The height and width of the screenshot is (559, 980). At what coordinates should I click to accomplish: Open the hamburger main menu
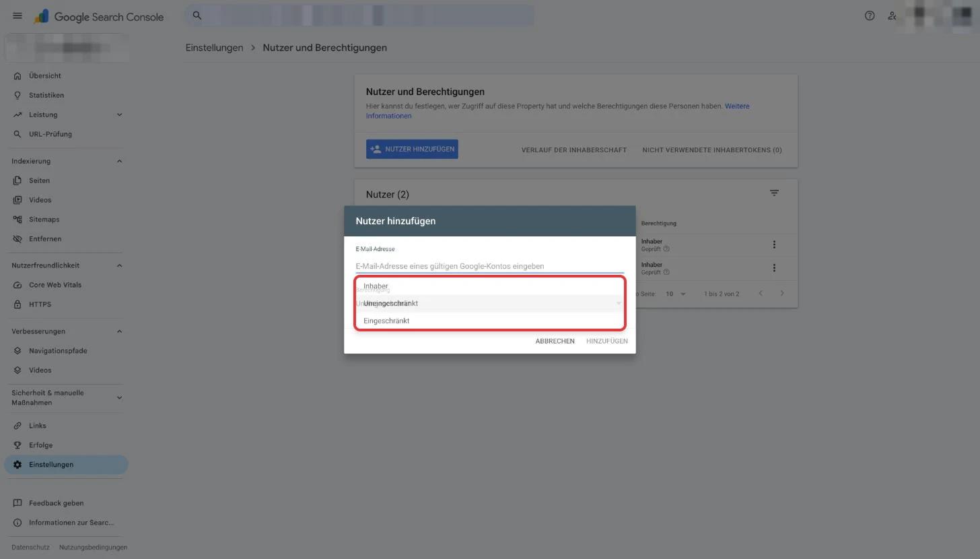[x=17, y=15]
